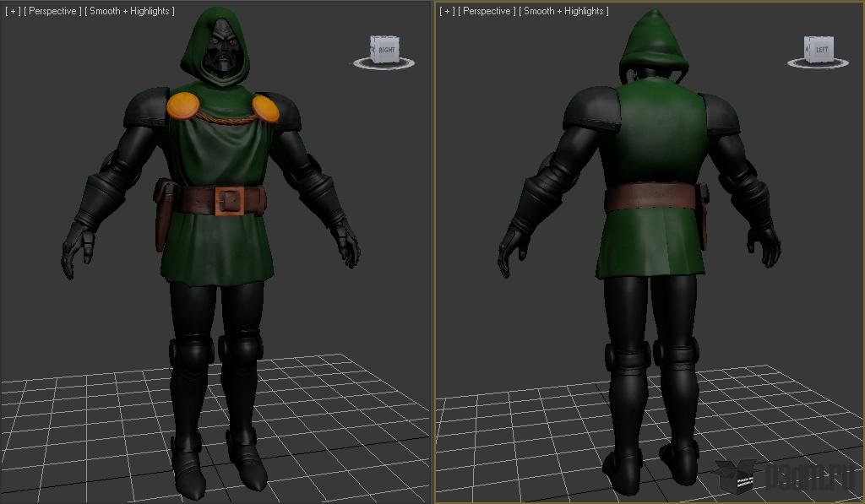Open the [+] menu in the left viewport
Viewport: 865px width, 504px height.
pyautogui.click(x=12, y=11)
